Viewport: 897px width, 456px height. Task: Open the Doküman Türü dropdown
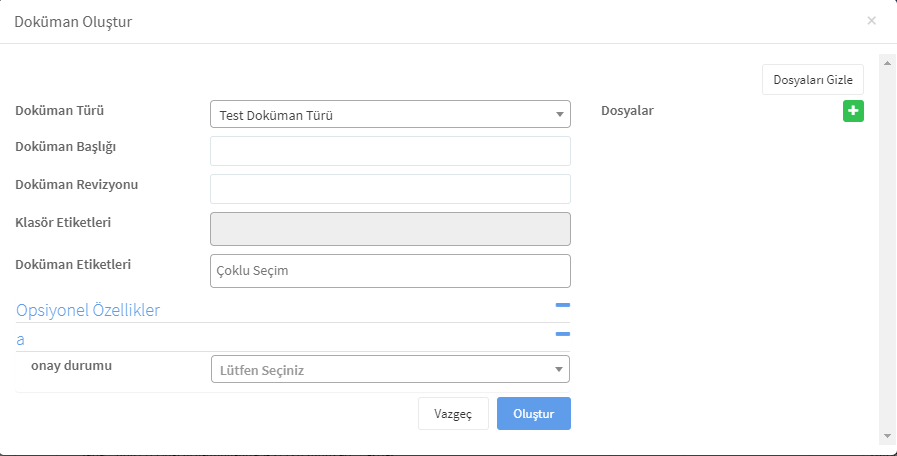coord(390,114)
